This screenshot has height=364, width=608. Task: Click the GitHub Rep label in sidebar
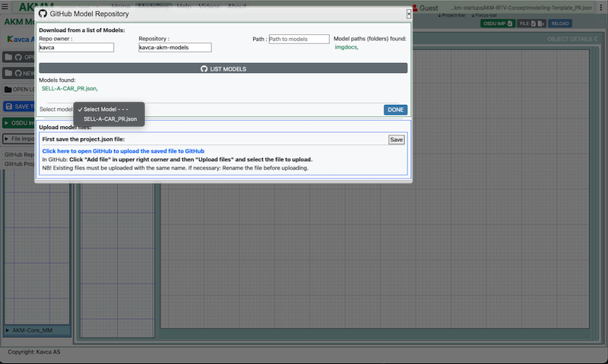[x=19, y=154]
